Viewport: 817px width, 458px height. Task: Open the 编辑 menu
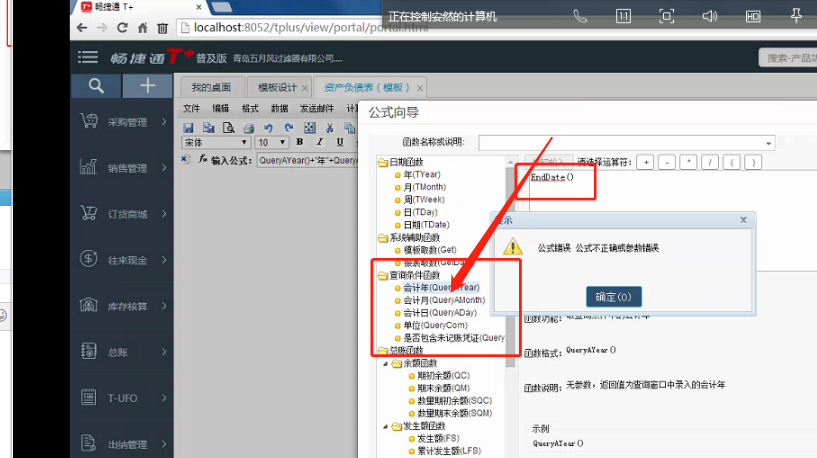point(220,108)
